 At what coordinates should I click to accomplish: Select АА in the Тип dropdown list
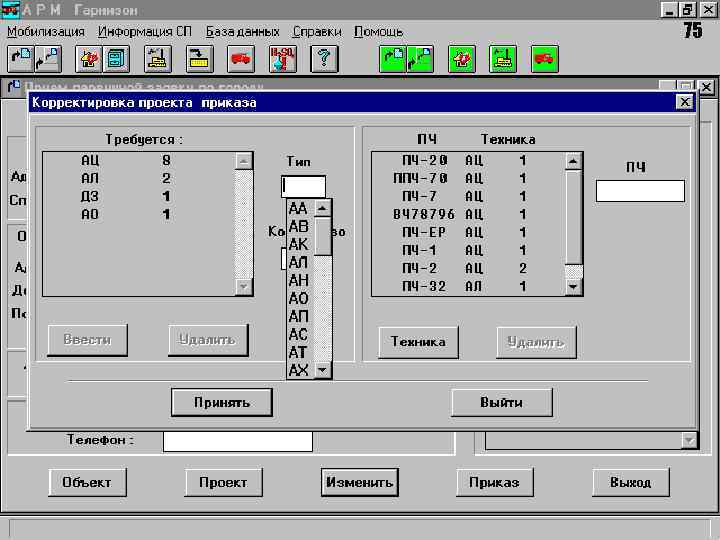(301, 208)
